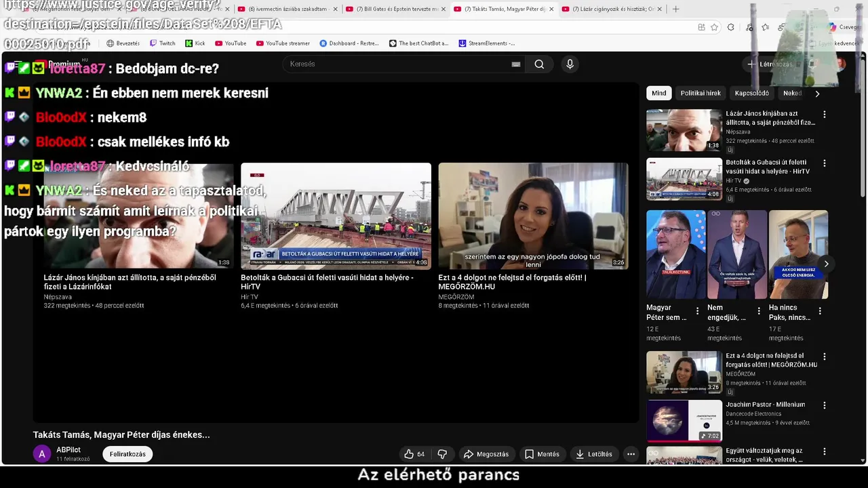Select the Politikai hírek filter chip

701,94
